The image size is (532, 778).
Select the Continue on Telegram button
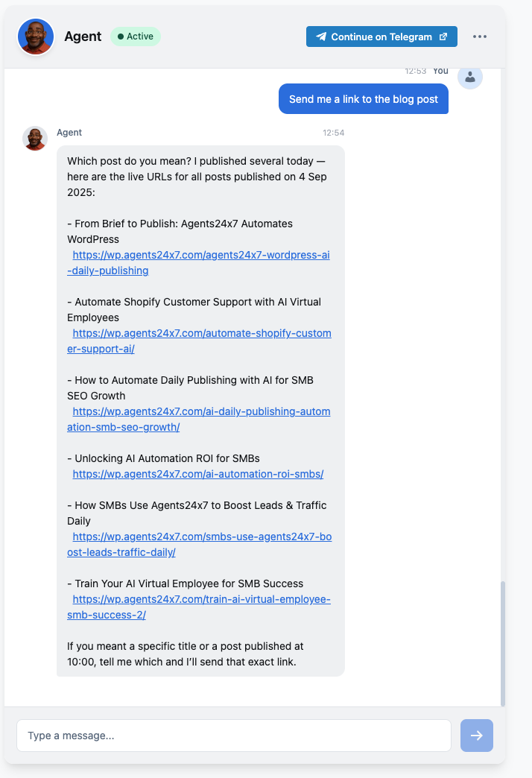click(381, 36)
